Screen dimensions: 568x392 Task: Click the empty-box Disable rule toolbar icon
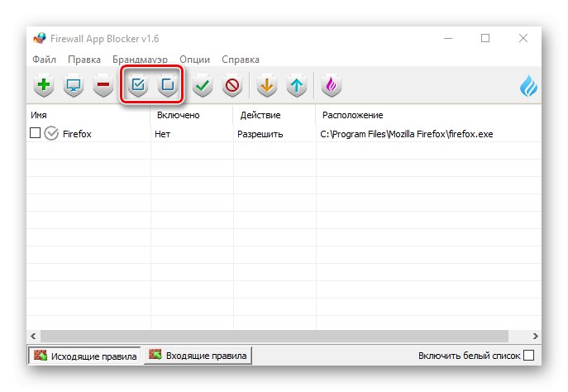pyautogui.click(x=168, y=85)
